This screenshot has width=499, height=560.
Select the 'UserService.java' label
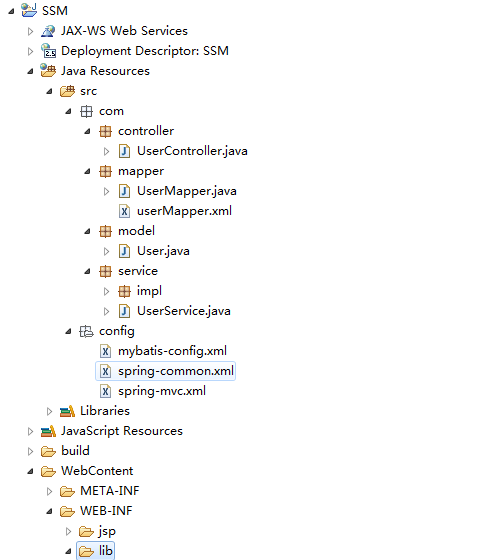point(184,311)
